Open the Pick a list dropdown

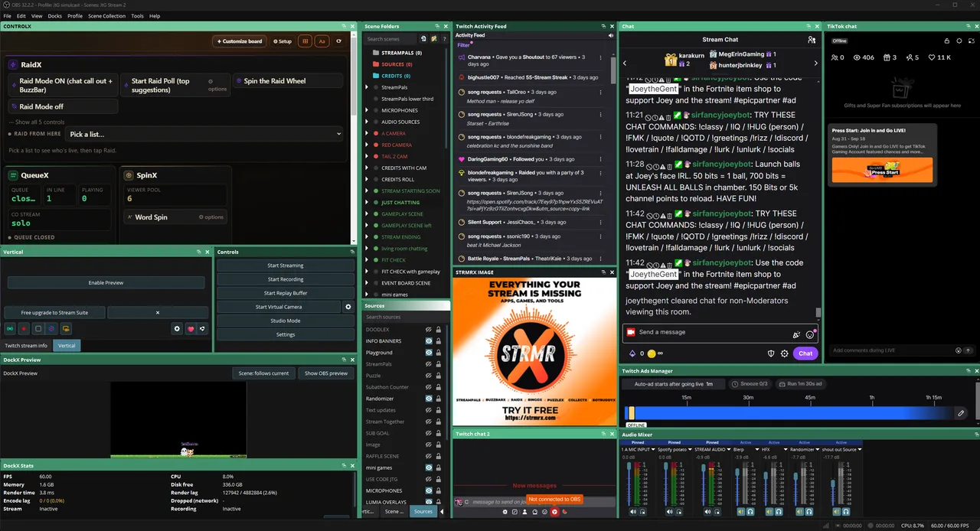[204, 134]
